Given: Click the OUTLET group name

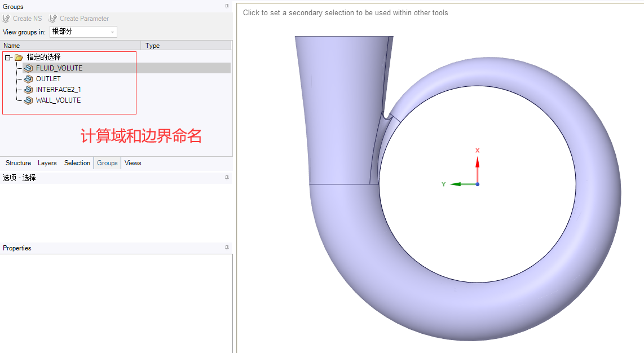Looking at the screenshot, I should tap(48, 79).
